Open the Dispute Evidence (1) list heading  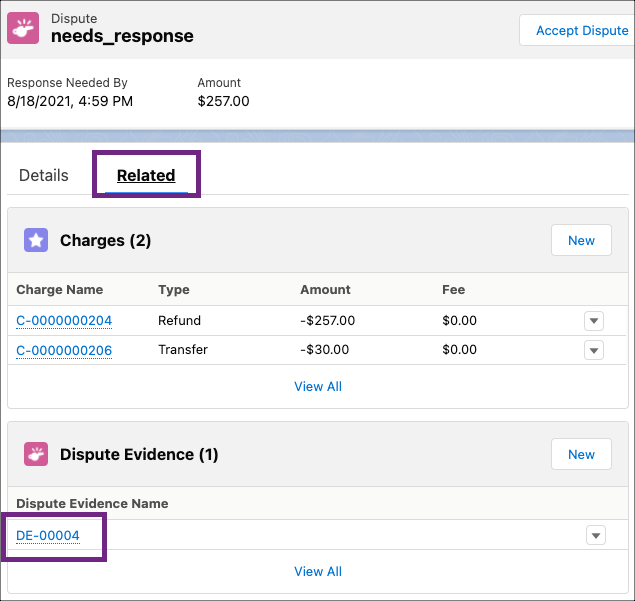[139, 454]
